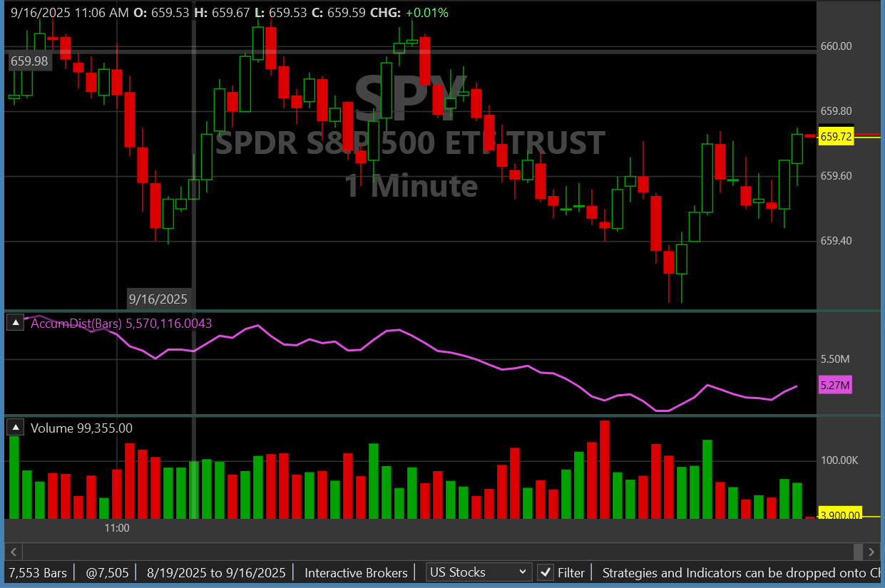Screen dimensions: 885x588
Task: Collapse the Volume panel arrow
Action: pyautogui.click(x=16, y=428)
